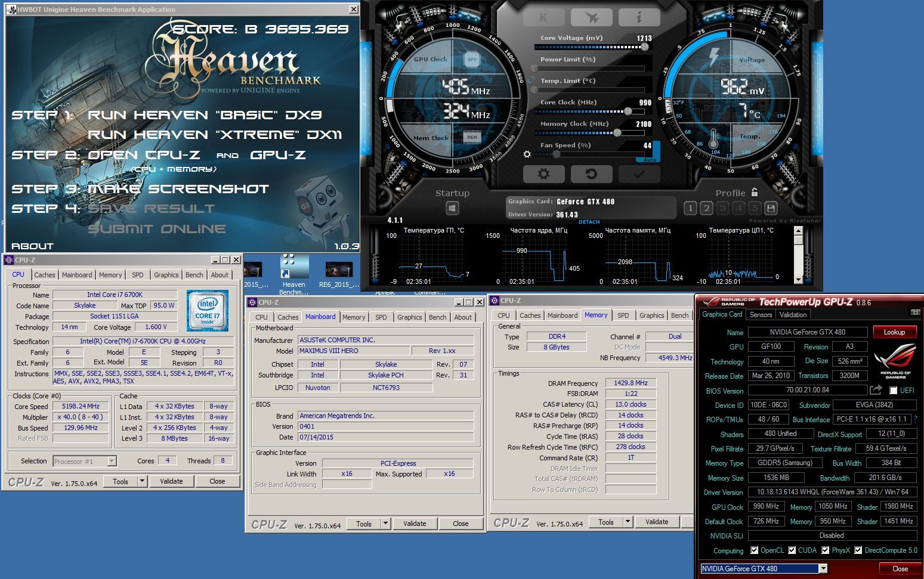Viewport: 924px width, 579px height.
Task: Click the DETACH link in Afterburner
Action: 589,222
